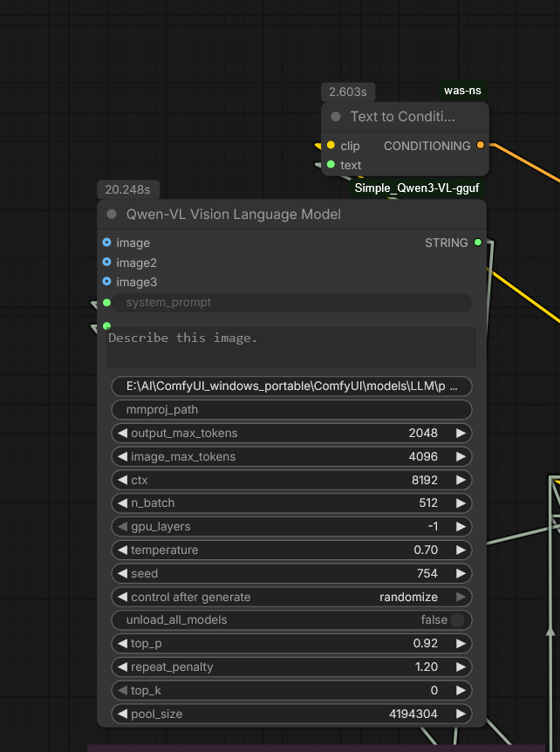Increase n_batch with right arrow
The width and height of the screenshot is (560, 752).
461,503
